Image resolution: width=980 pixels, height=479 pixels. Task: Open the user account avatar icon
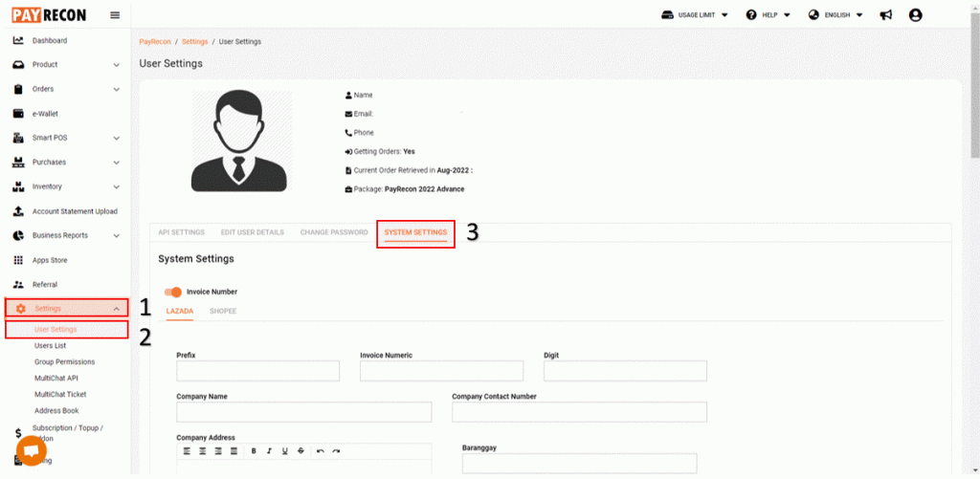pyautogui.click(x=916, y=15)
